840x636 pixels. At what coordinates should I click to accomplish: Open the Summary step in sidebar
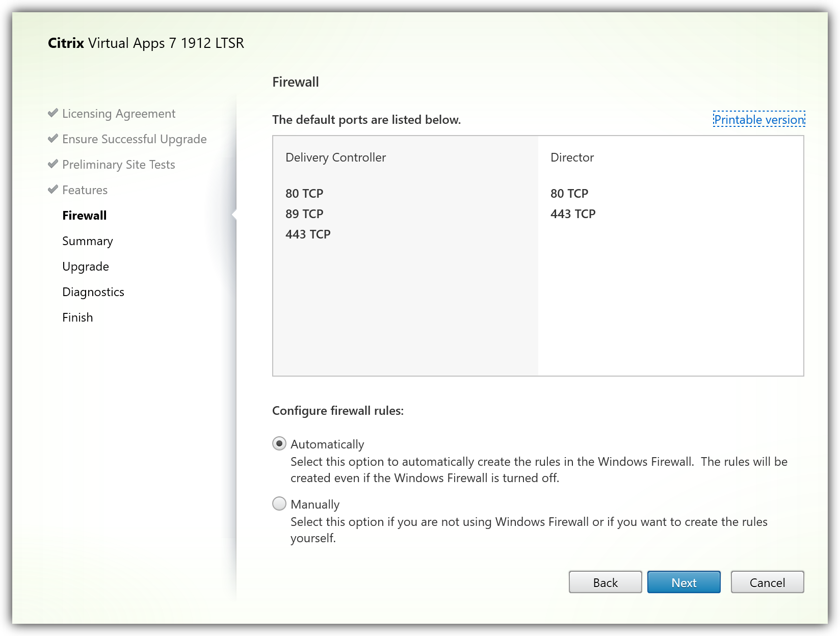pyautogui.click(x=88, y=241)
